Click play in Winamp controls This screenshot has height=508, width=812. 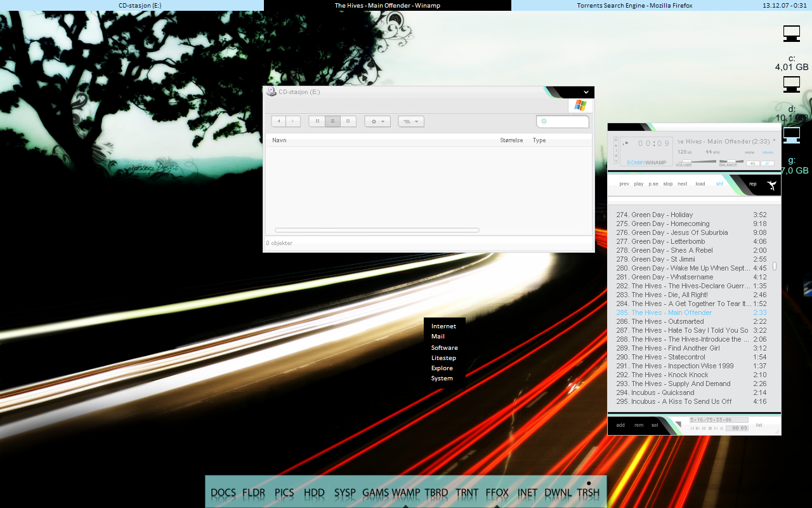coord(639,184)
